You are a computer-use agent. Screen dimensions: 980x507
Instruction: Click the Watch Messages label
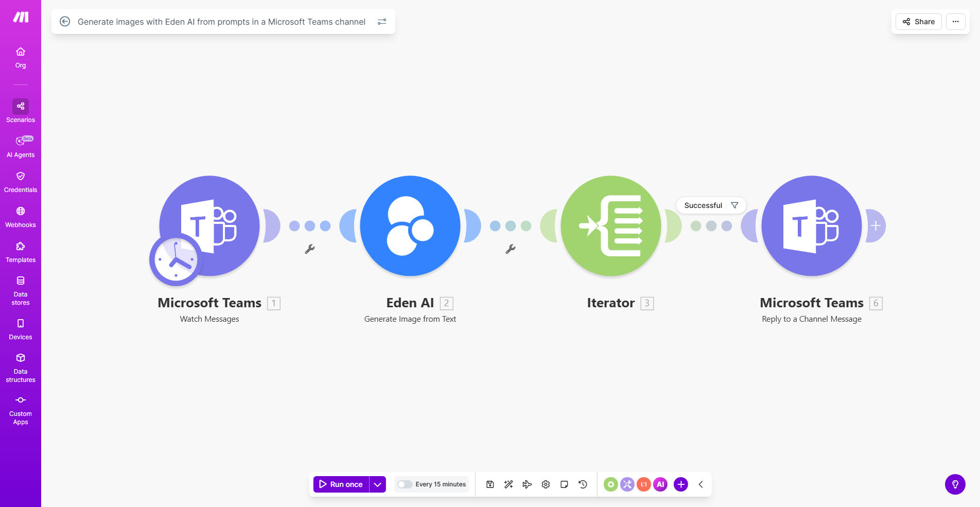click(209, 319)
